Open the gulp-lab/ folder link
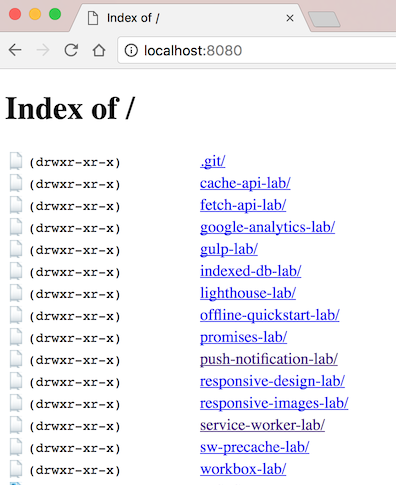 click(229, 249)
